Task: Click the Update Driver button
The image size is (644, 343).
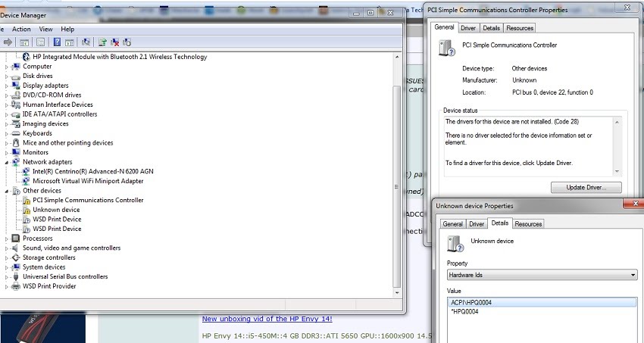Action: click(x=586, y=188)
